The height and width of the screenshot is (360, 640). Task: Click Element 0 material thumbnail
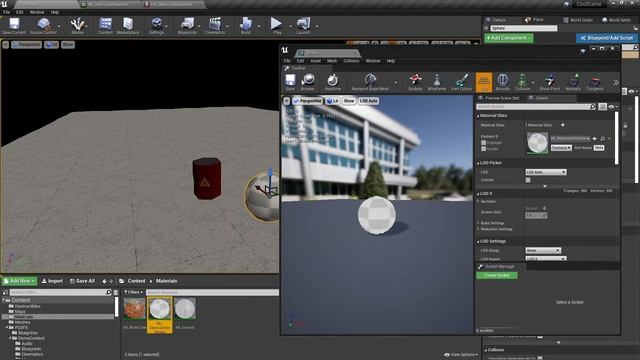[537, 143]
